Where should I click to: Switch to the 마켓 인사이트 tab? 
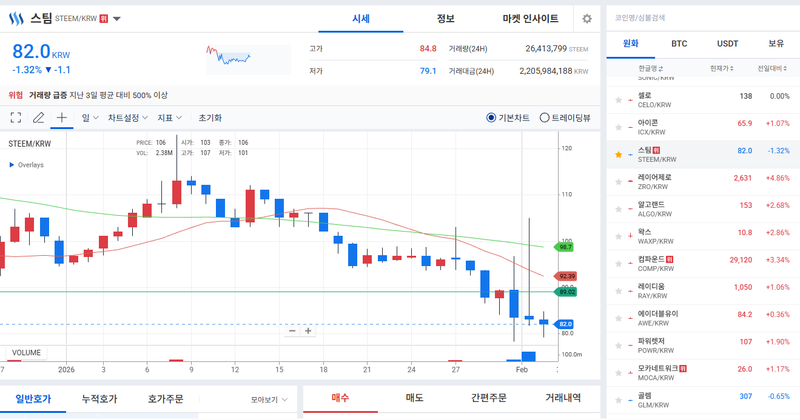coord(530,19)
